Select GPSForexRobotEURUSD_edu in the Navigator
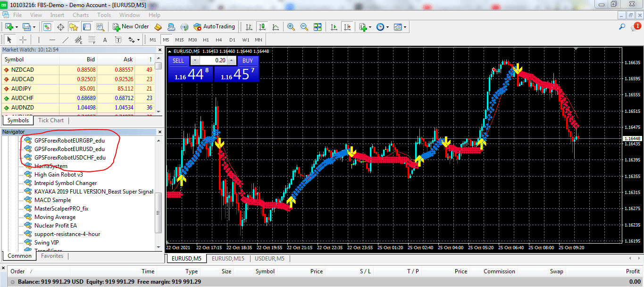This screenshot has width=644, height=287. coord(69,149)
